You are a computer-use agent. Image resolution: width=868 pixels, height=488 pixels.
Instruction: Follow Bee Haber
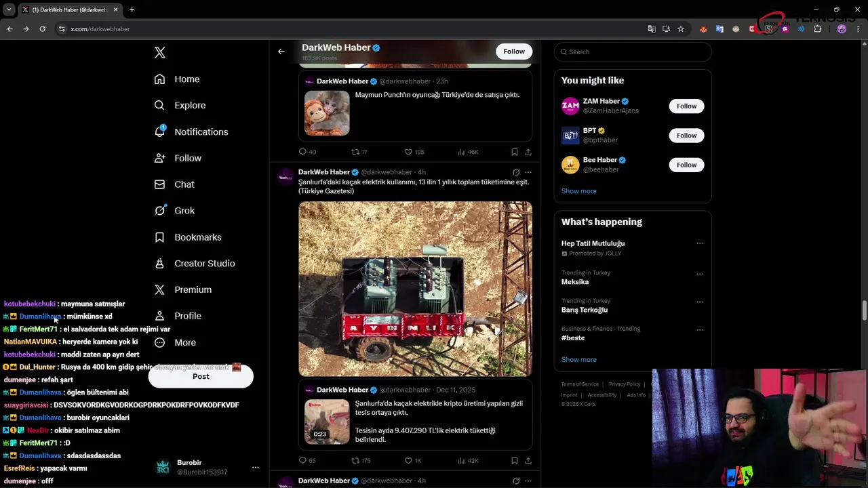click(x=686, y=165)
